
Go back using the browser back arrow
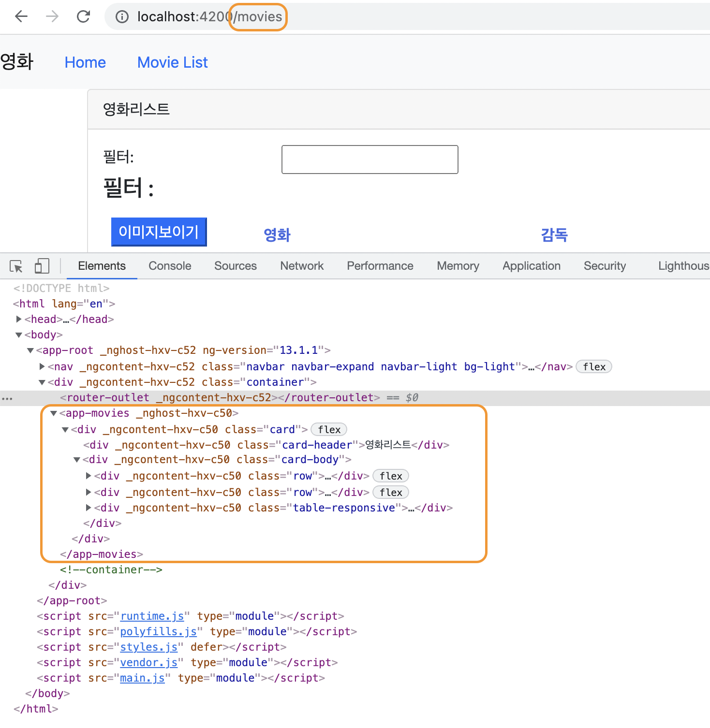[x=21, y=16]
